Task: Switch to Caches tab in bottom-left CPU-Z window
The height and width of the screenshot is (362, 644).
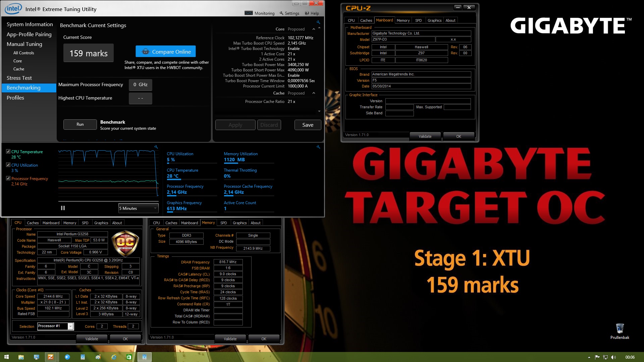Action: click(33, 223)
